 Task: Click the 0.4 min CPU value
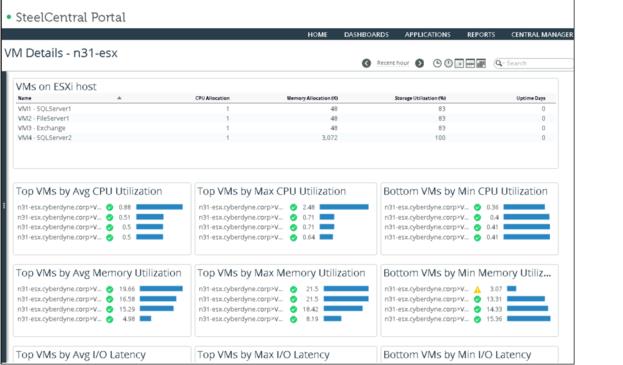pos(494,217)
